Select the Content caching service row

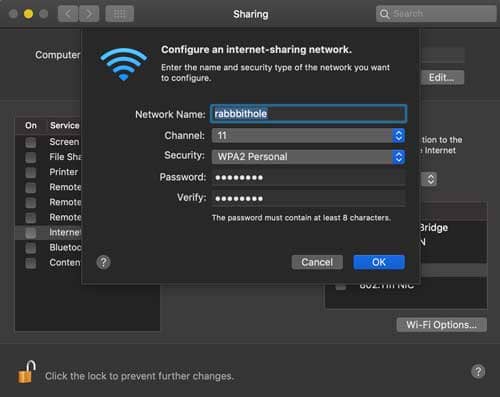pos(48,263)
